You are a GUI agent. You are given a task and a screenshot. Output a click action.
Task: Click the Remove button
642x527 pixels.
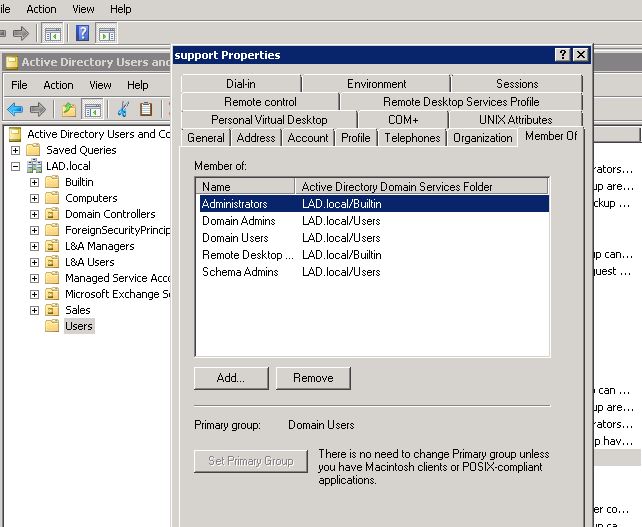pyautogui.click(x=313, y=378)
